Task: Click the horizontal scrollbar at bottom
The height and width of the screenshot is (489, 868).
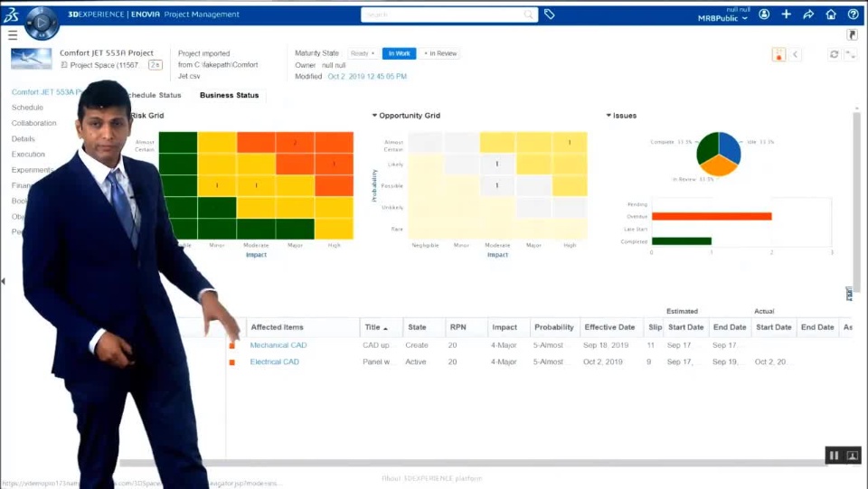Action: 473,463
